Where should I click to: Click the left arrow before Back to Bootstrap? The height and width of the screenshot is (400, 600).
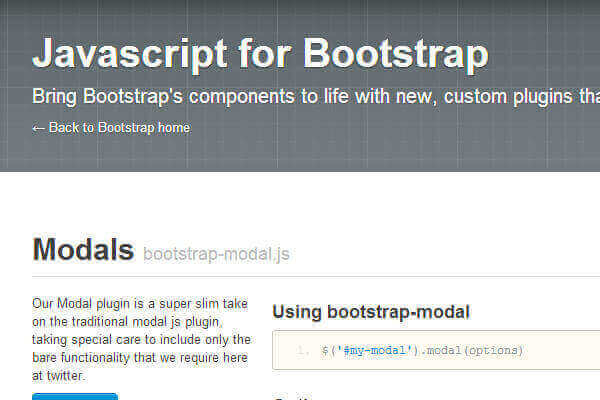click(39, 128)
